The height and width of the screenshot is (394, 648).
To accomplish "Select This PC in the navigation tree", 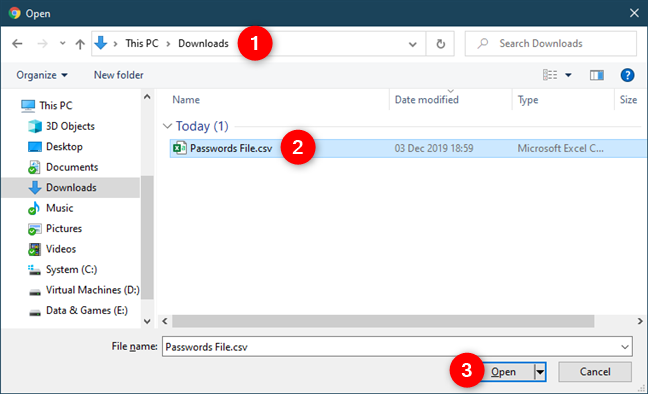I will tap(55, 106).
